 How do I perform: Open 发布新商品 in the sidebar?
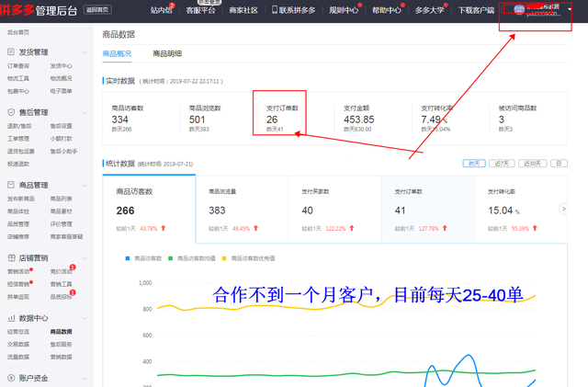tap(20, 199)
